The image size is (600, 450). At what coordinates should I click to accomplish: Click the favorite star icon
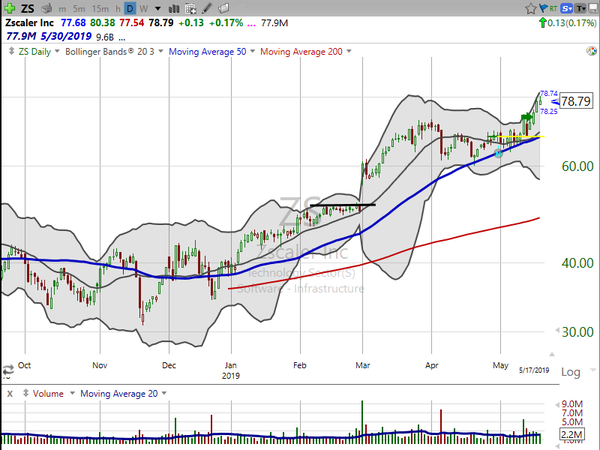531,8
